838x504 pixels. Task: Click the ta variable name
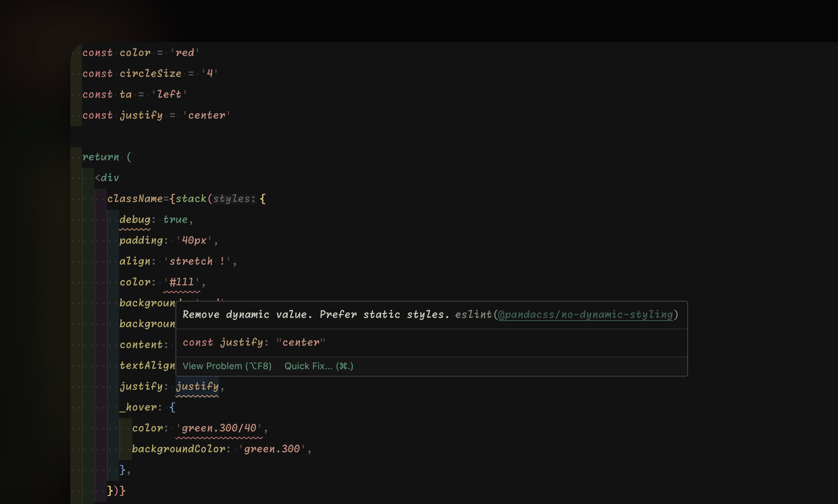click(126, 94)
